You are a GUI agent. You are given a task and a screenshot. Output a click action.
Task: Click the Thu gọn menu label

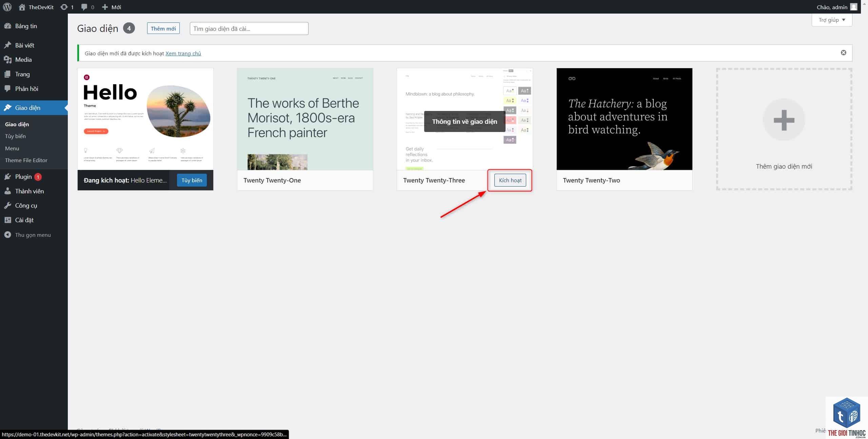[x=33, y=235]
